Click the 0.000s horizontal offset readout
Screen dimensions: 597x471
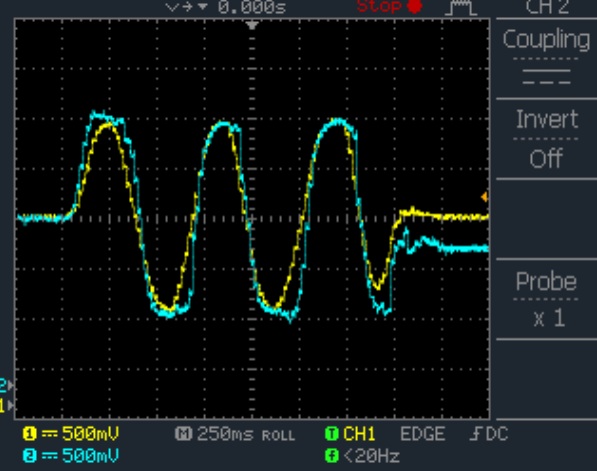click(x=252, y=7)
